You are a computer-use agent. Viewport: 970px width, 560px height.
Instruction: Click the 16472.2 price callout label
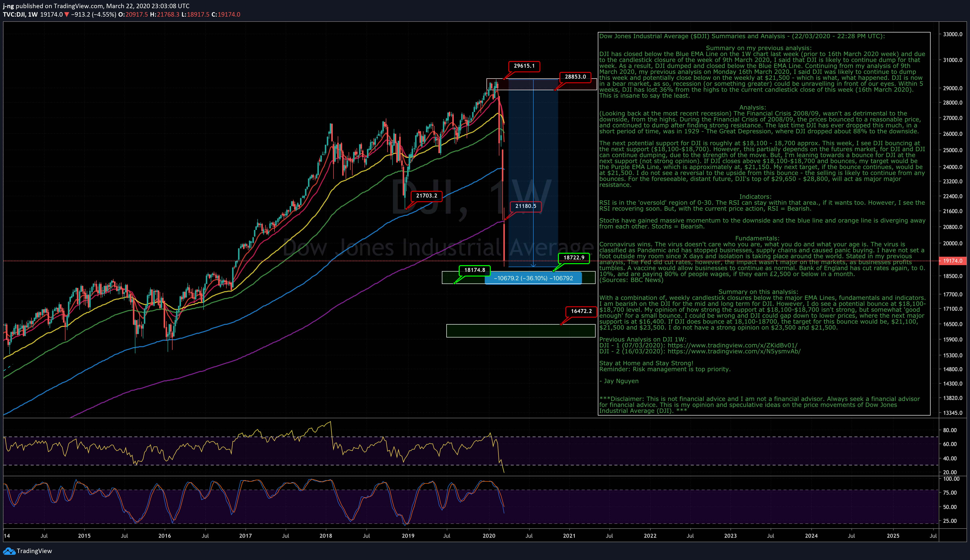(581, 311)
